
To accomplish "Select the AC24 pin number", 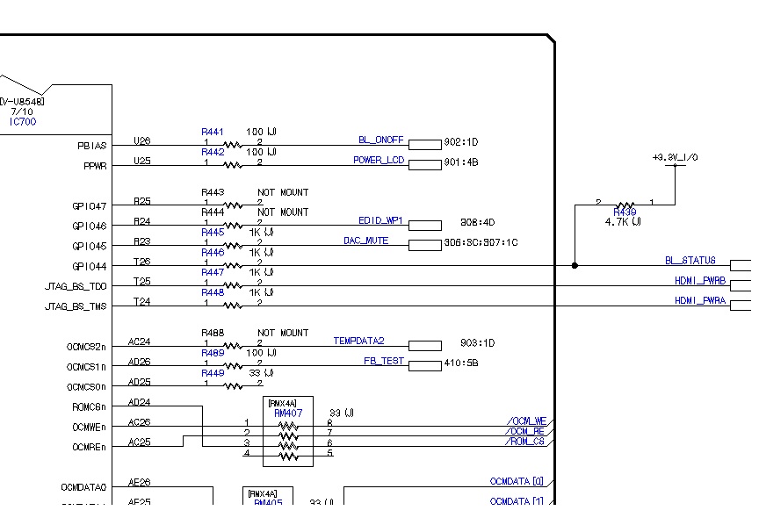I will [139, 341].
